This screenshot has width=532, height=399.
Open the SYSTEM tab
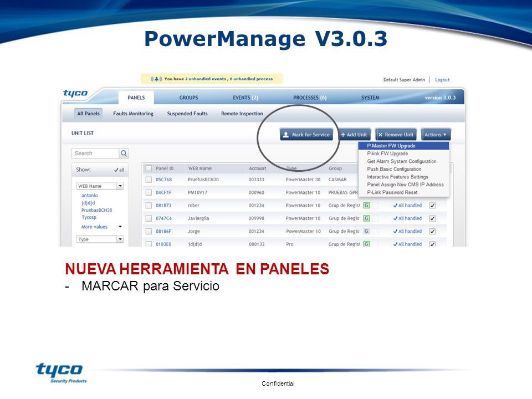point(370,98)
